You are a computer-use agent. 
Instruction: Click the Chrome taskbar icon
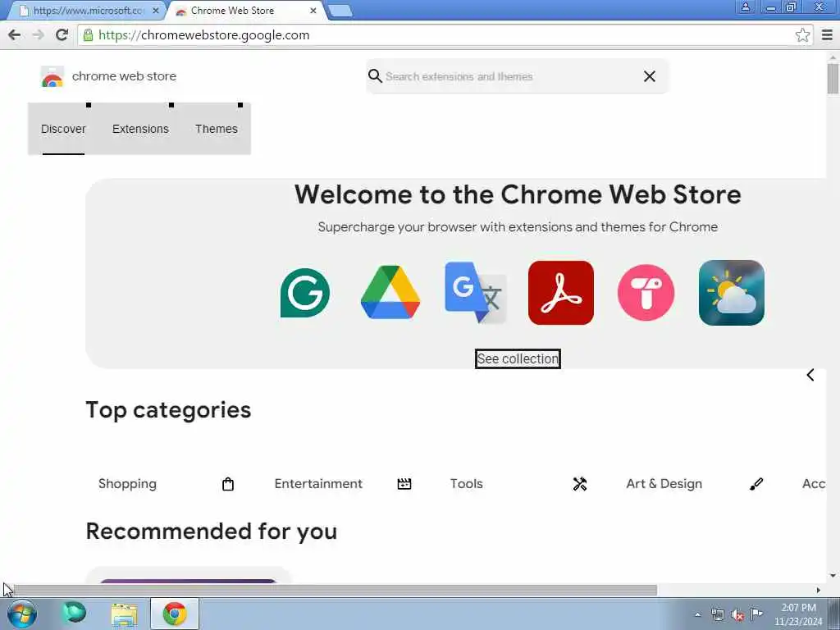coord(175,614)
